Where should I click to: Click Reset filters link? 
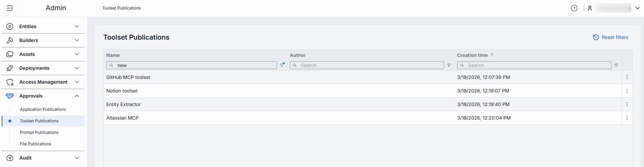[610, 37]
